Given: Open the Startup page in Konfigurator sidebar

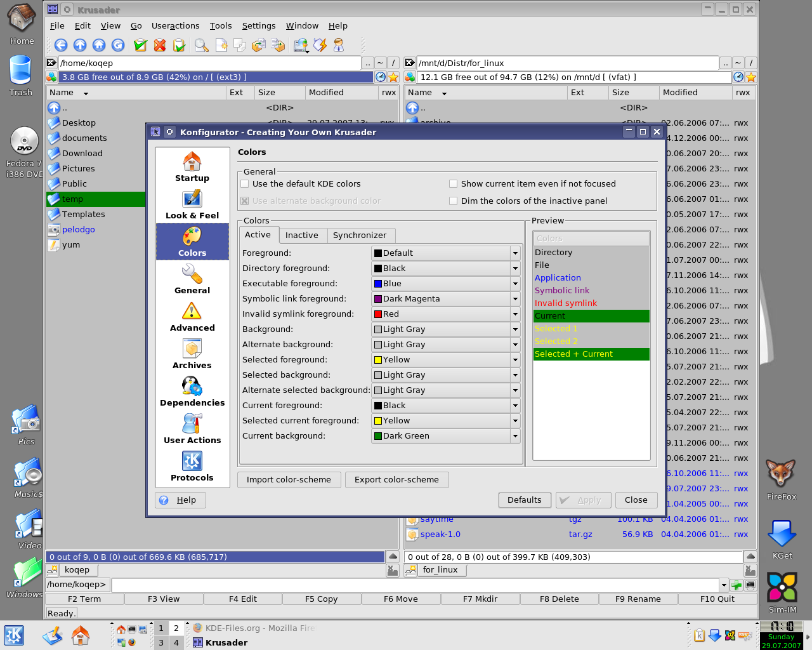Looking at the screenshot, I should pyautogui.click(x=192, y=167).
